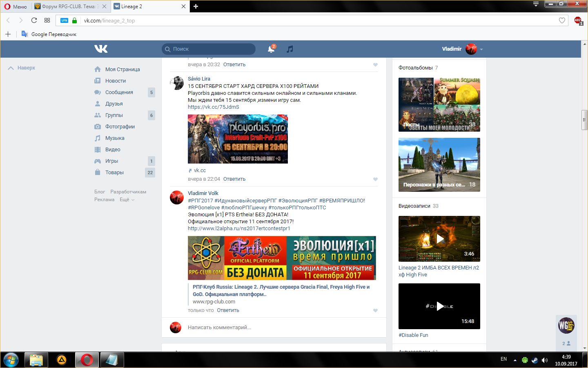Click the Блог footer link
Image resolution: width=588 pixels, height=368 pixels.
tap(100, 192)
